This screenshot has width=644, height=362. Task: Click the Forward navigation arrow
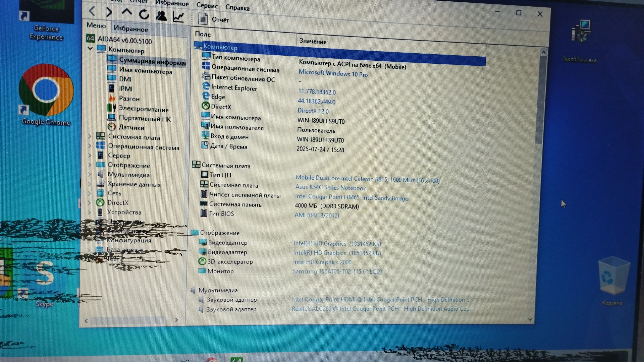pos(109,12)
